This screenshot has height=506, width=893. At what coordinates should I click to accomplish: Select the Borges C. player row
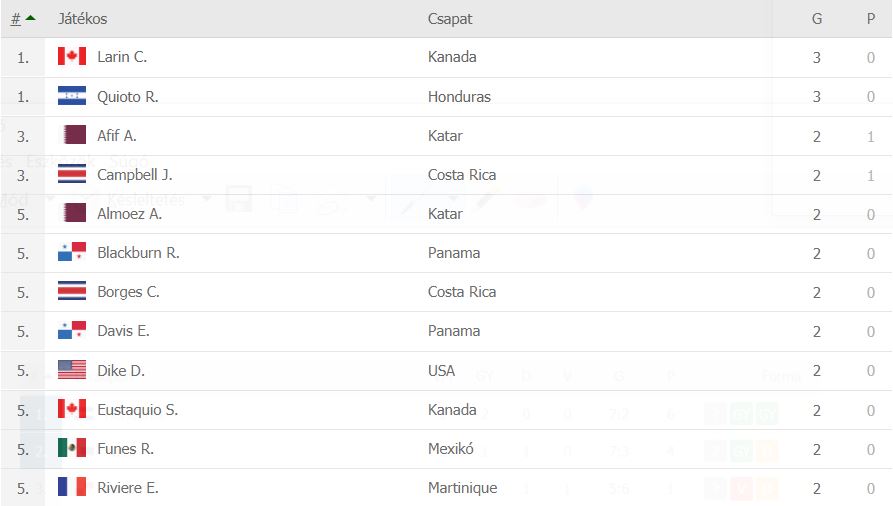tap(446, 292)
